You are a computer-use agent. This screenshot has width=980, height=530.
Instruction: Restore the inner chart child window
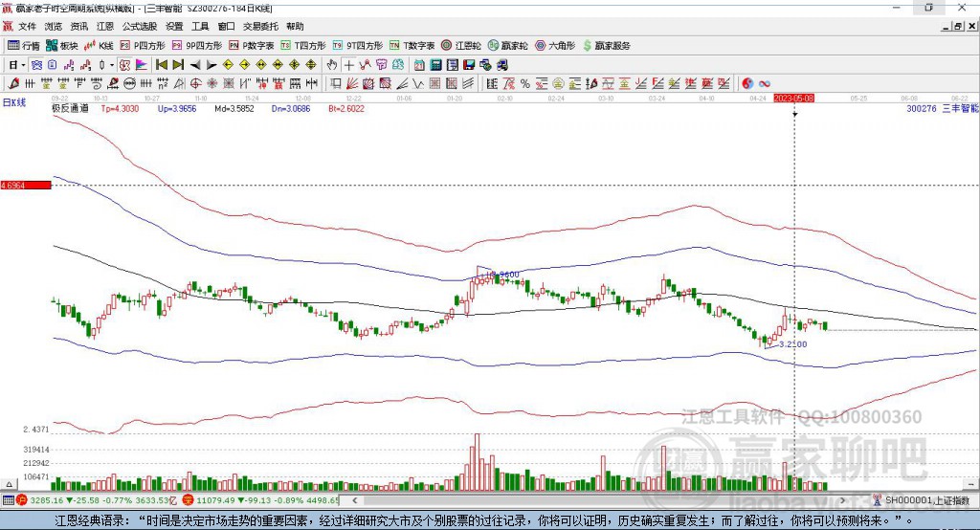click(958, 26)
